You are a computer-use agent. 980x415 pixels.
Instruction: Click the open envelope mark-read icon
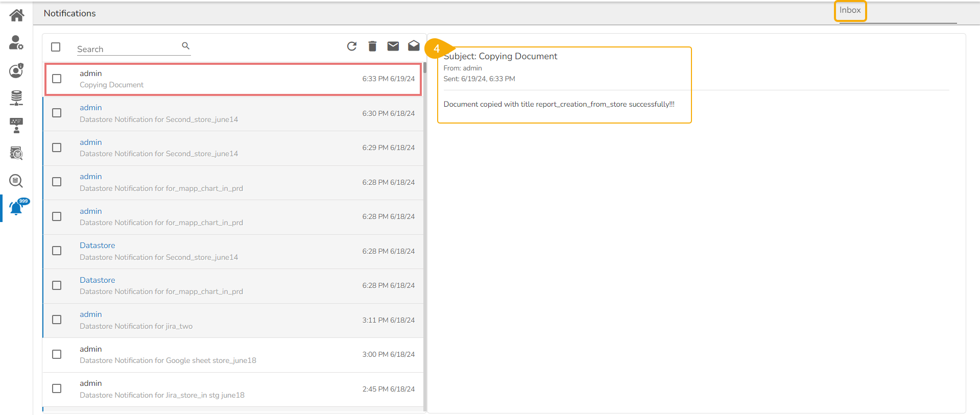414,46
